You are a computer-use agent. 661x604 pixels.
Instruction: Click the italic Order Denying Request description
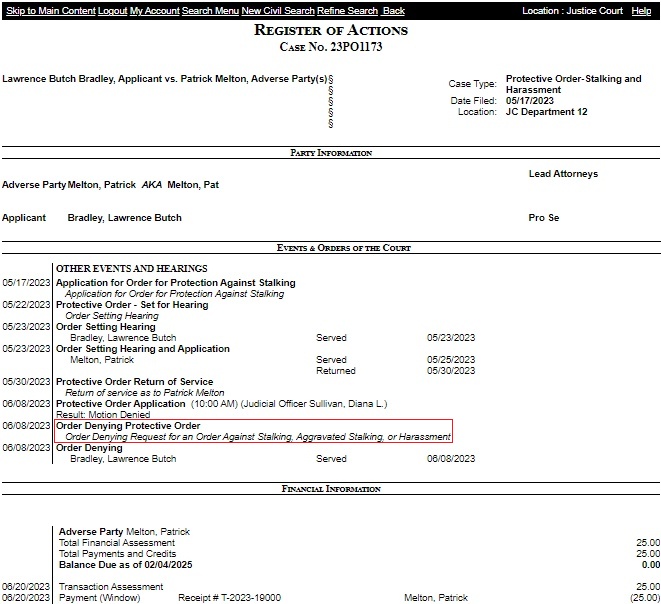click(x=258, y=437)
